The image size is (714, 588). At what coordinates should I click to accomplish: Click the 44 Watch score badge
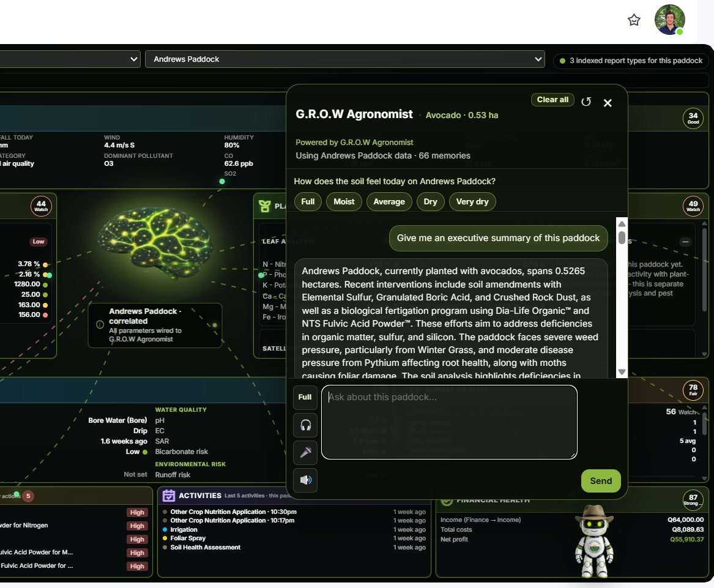tap(41, 206)
